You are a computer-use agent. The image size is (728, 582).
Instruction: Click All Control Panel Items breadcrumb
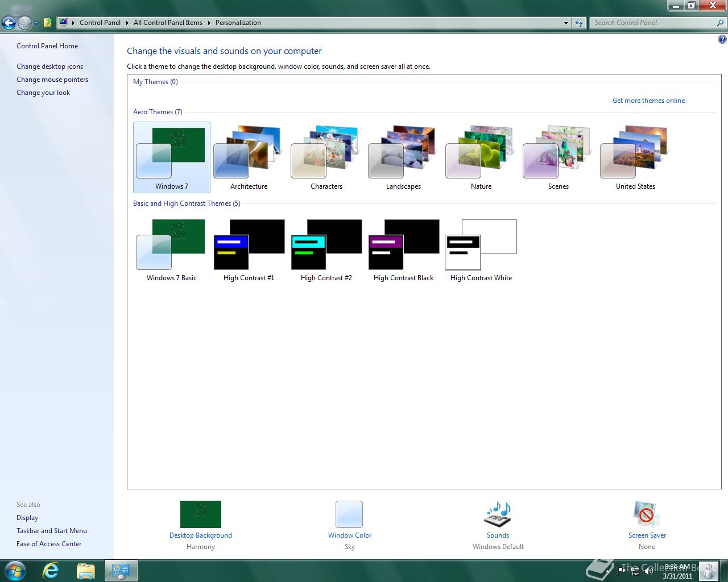(x=168, y=23)
